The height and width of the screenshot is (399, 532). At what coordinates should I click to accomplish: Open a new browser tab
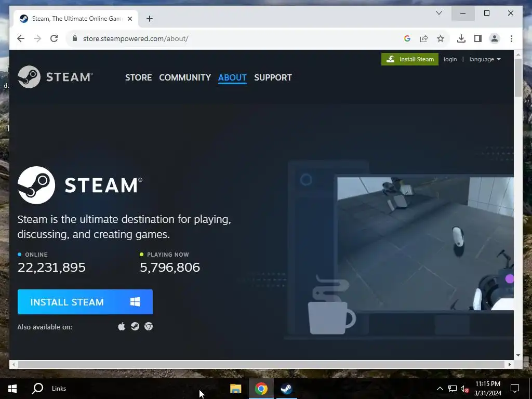point(149,19)
